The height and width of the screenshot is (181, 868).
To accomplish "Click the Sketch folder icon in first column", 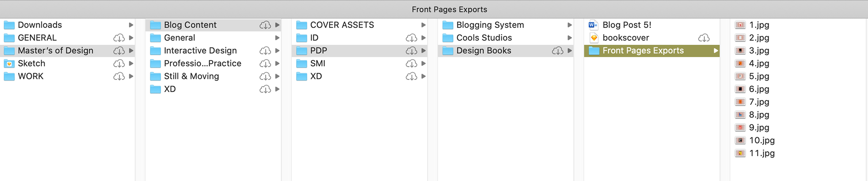I will point(9,64).
